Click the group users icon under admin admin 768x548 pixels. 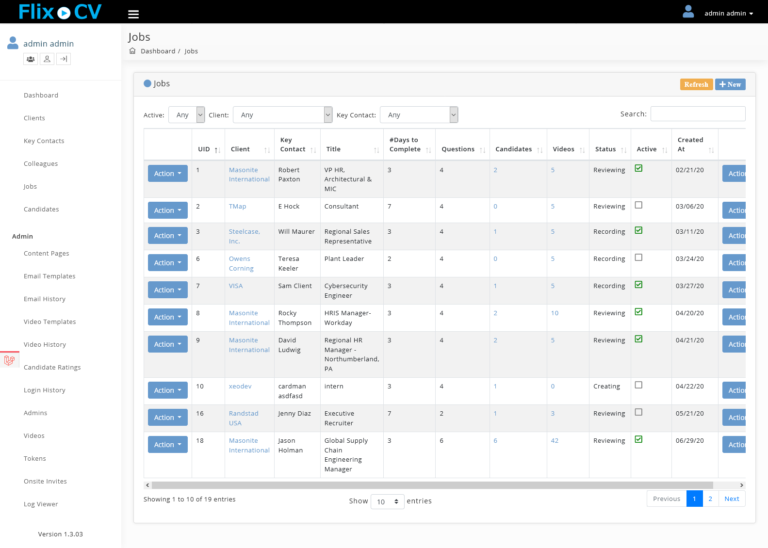(31, 59)
